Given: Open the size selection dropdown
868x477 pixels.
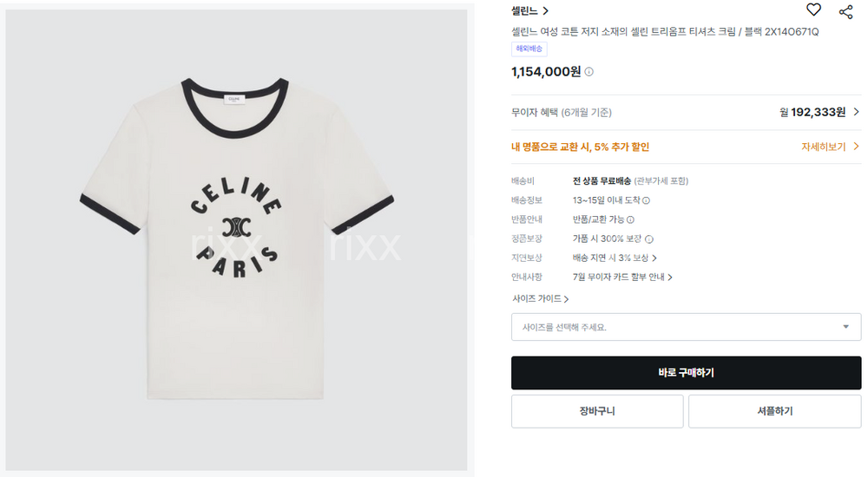Looking at the screenshot, I should click(686, 327).
